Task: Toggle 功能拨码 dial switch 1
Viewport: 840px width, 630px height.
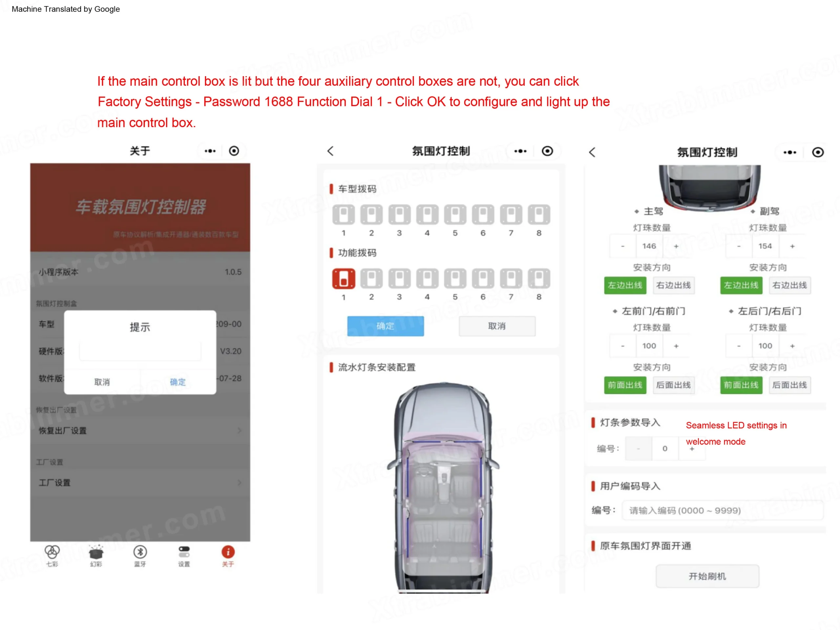Action: (x=344, y=279)
